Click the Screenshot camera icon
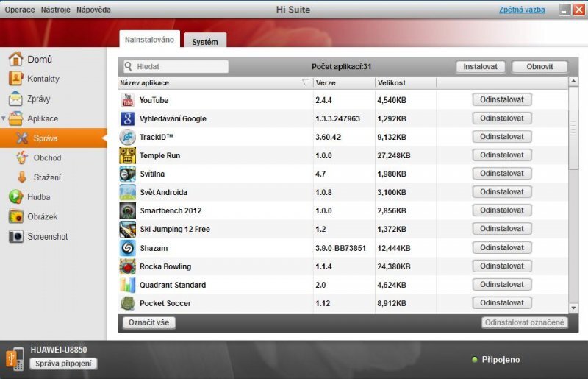 coord(15,237)
